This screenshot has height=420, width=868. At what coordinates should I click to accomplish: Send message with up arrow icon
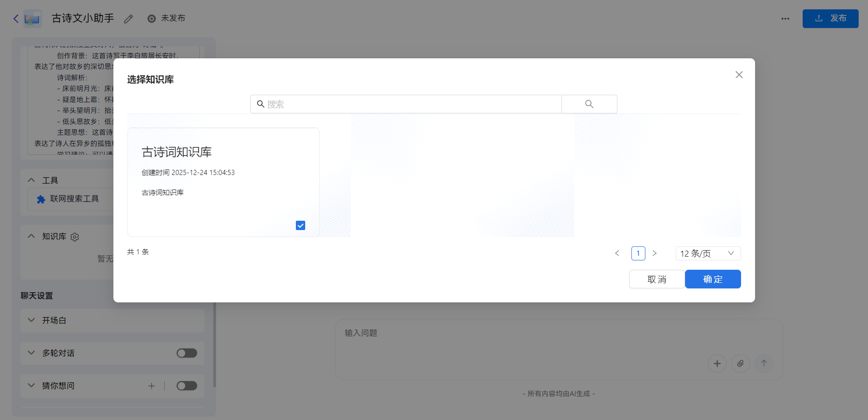point(764,364)
